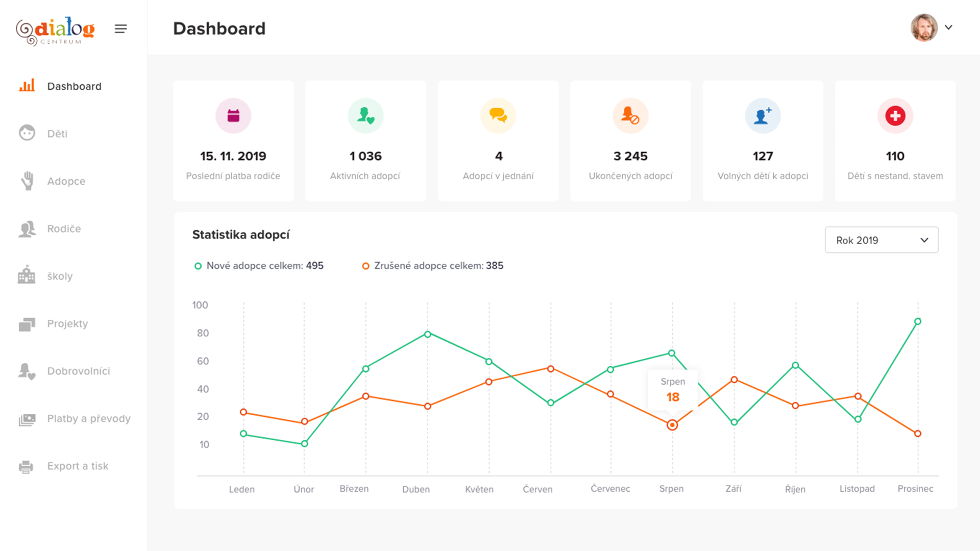Click the Březen month axis label
Screen dimensions: 980x551
pyautogui.click(x=354, y=489)
